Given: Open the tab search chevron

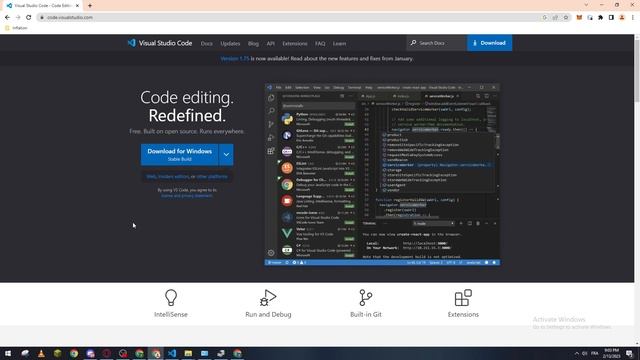Looking at the screenshot, I should pos(586,5).
